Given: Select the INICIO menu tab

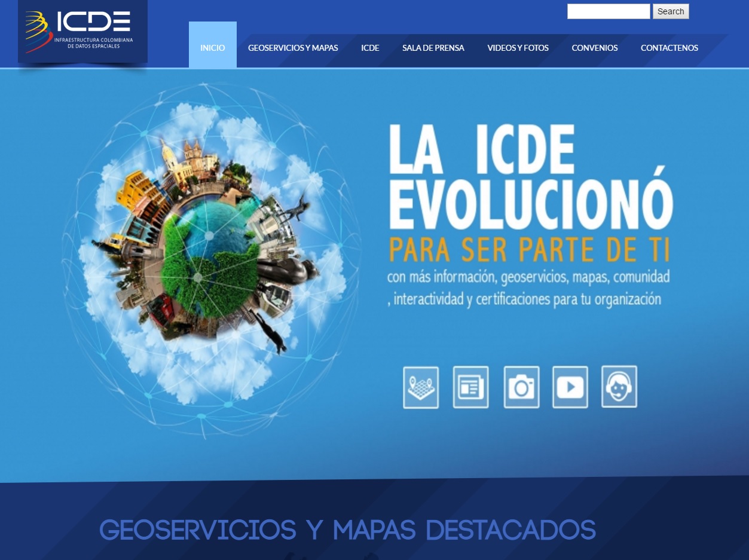Looking at the screenshot, I should (213, 48).
